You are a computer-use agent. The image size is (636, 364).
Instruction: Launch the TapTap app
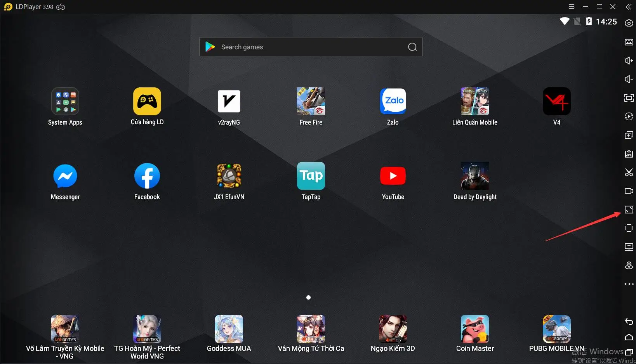311,176
